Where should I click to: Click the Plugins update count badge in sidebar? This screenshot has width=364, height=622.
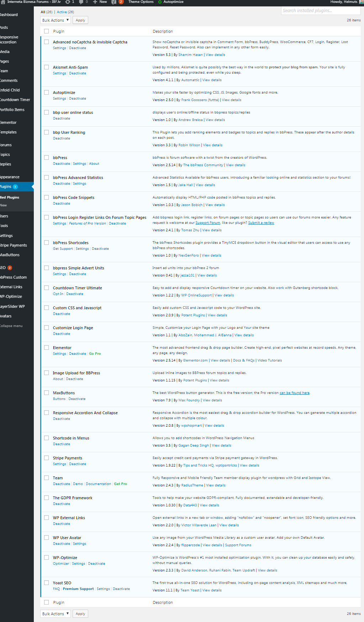(x=15, y=187)
